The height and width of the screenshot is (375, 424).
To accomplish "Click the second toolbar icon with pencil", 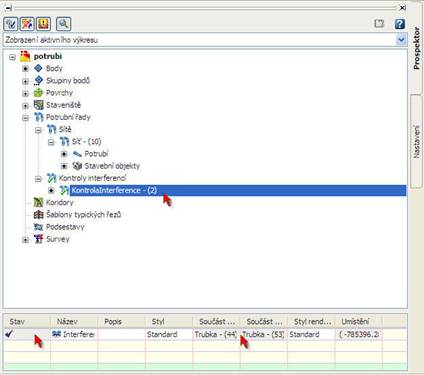I will (x=27, y=24).
